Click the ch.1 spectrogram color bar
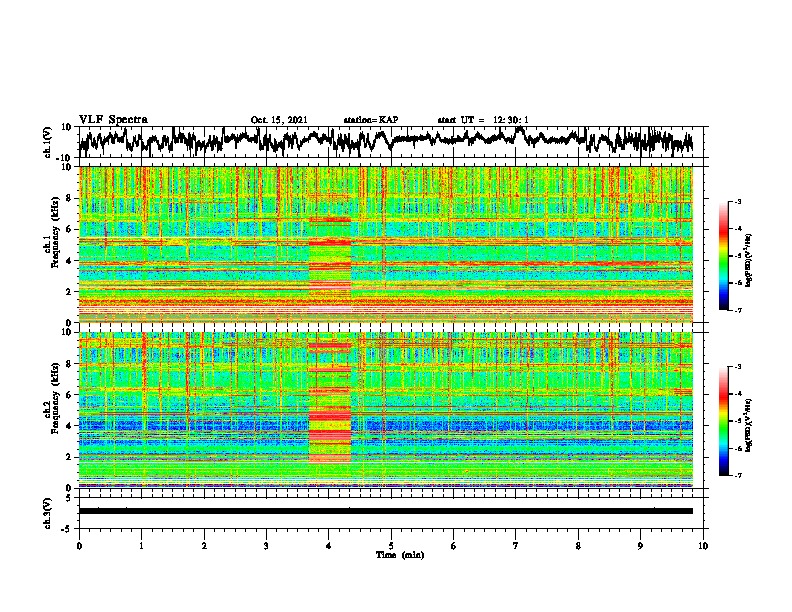The image size is (792, 612). tap(723, 256)
